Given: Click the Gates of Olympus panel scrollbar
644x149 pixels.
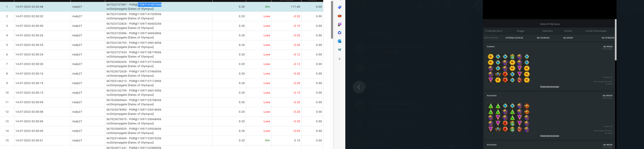Looking at the screenshot, I should 615,40.
